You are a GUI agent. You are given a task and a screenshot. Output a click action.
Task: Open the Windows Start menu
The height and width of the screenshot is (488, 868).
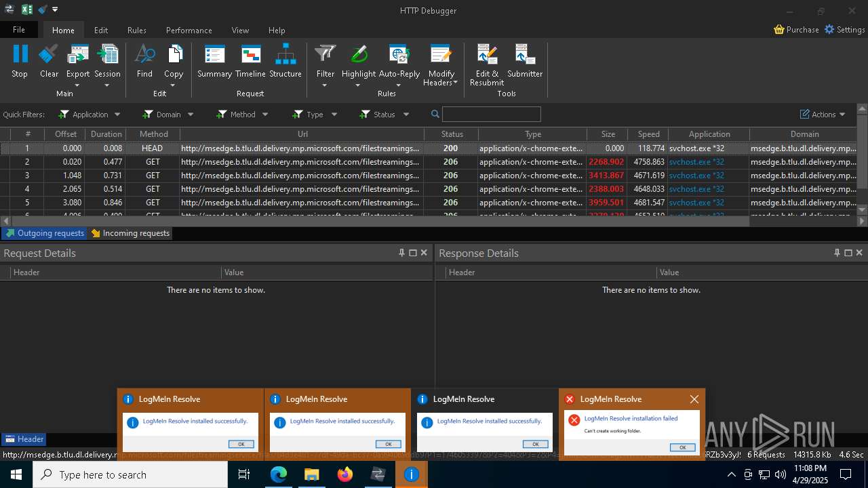click(16, 474)
